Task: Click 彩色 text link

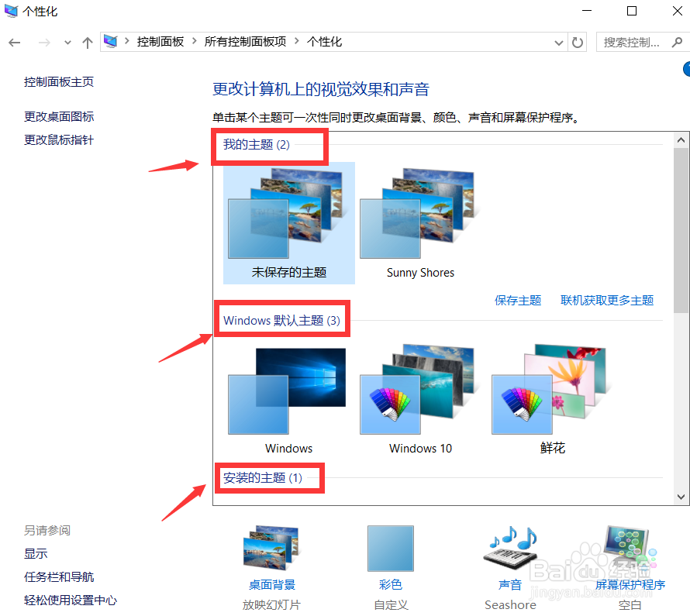Action: [x=390, y=585]
